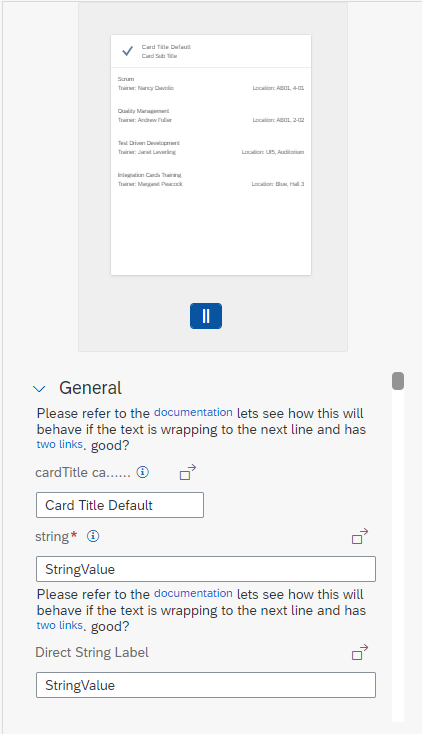
Task: Focus the Direct String Label input field
Action: (x=206, y=685)
